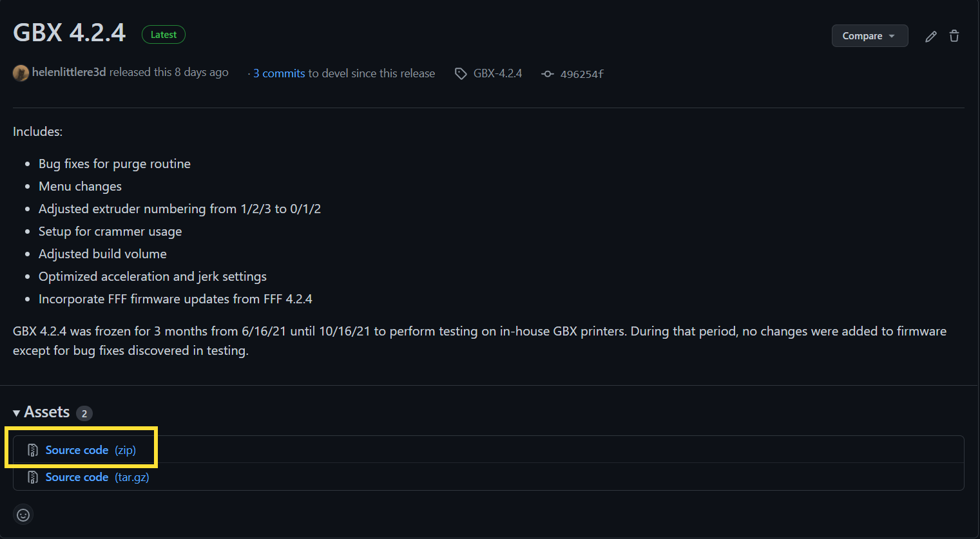Image resolution: width=980 pixels, height=539 pixels.
Task: Click 'Setup for crammer usage' item
Action: coord(110,231)
